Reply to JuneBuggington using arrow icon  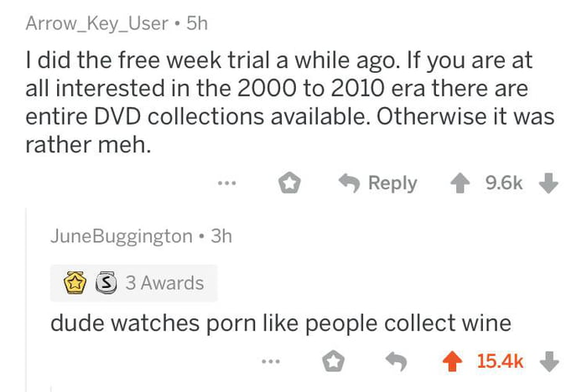point(394,362)
